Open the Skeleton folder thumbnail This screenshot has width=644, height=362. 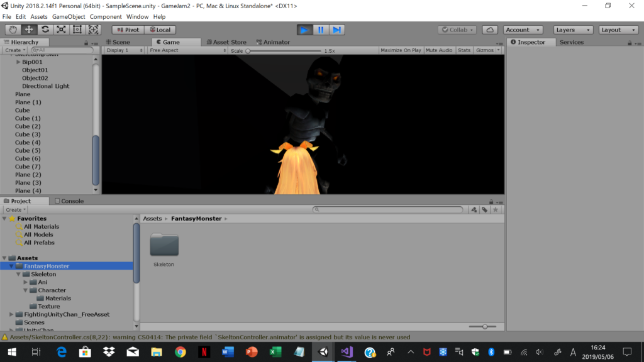(164, 245)
